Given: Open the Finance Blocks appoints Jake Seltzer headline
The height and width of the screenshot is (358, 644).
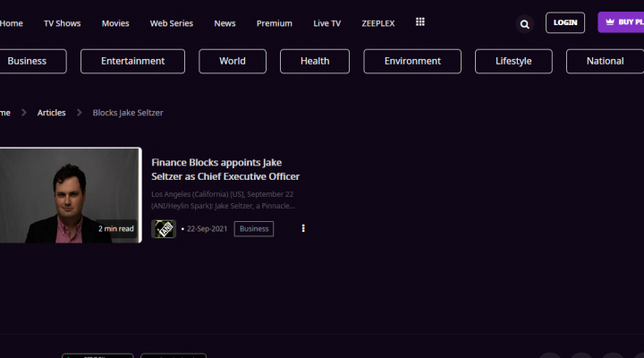Looking at the screenshot, I should (225, 169).
